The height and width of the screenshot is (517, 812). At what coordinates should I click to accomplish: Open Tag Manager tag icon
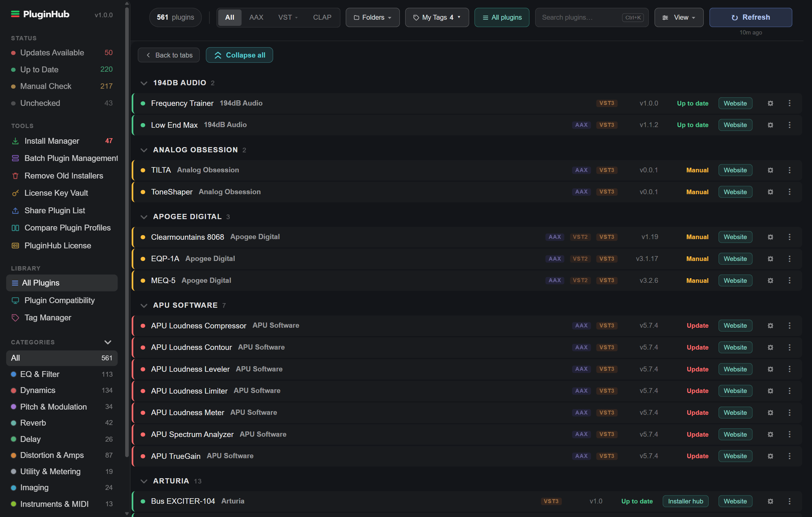point(15,318)
